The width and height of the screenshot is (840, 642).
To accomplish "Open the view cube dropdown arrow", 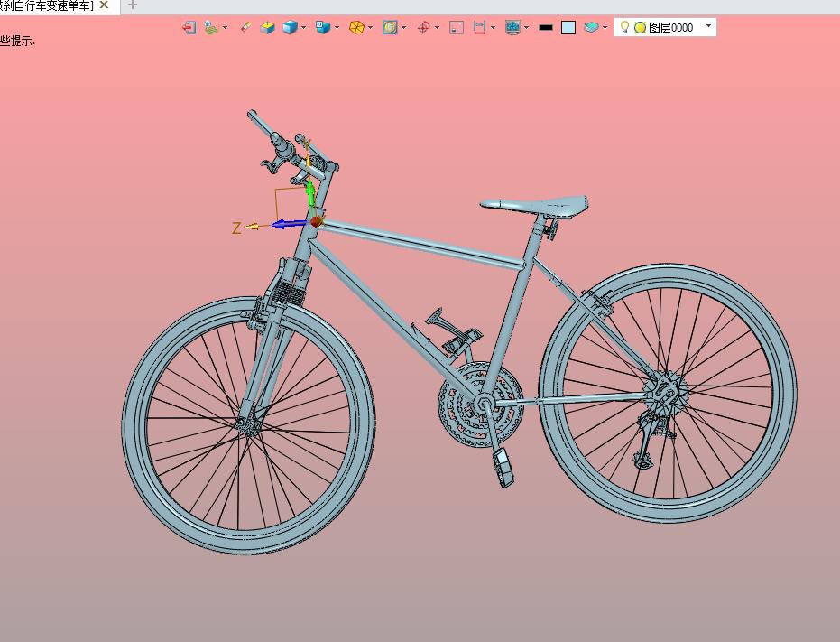I will 337,27.
